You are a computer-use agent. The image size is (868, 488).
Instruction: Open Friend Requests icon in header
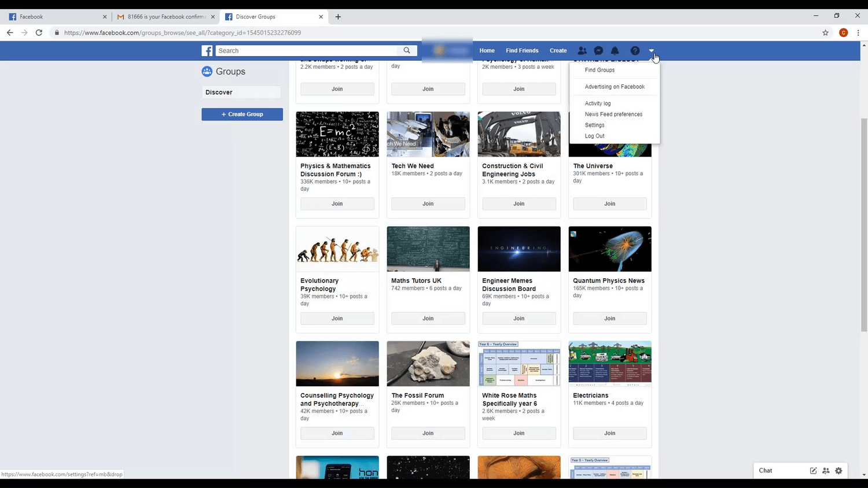click(582, 51)
